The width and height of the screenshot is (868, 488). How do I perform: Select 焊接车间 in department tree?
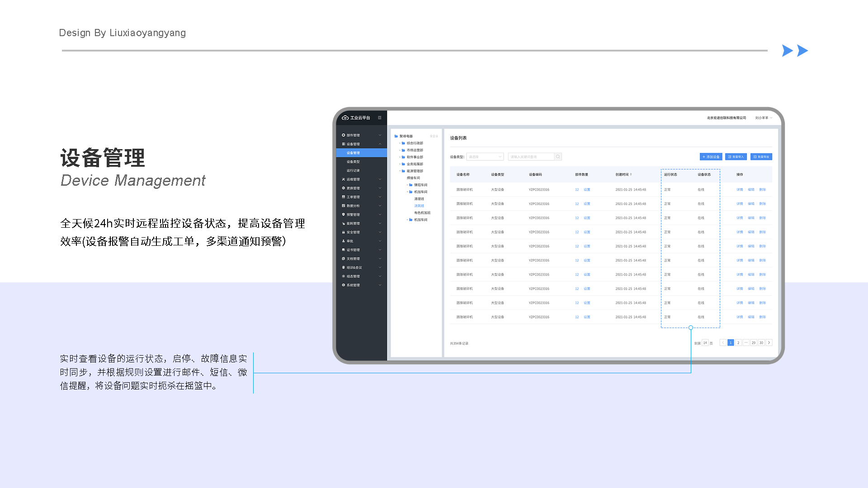(413, 178)
